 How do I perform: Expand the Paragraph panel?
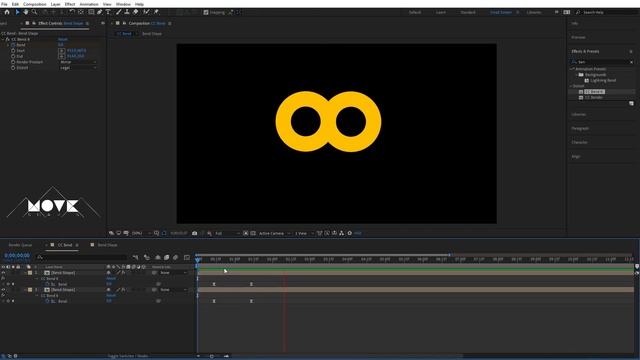pos(580,128)
